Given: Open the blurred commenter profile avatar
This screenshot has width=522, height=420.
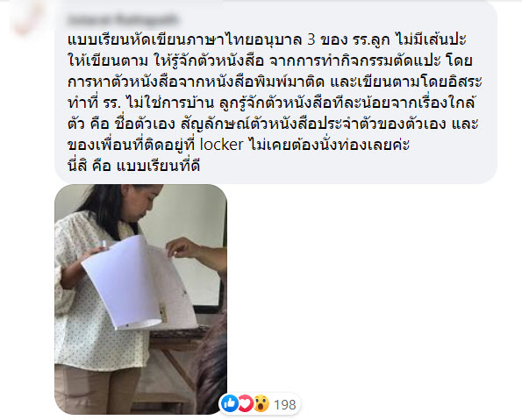Looking at the screenshot, I should 29,17.
